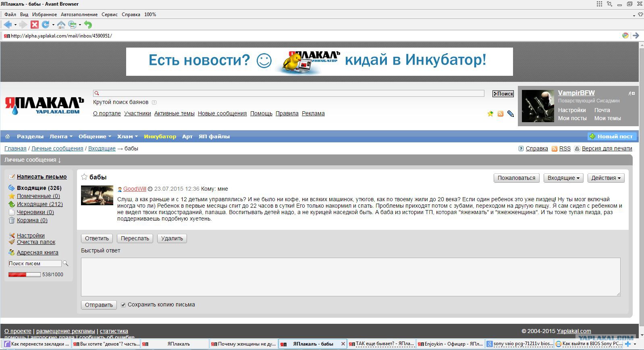Click the pencil icon below the search button

coord(511,114)
